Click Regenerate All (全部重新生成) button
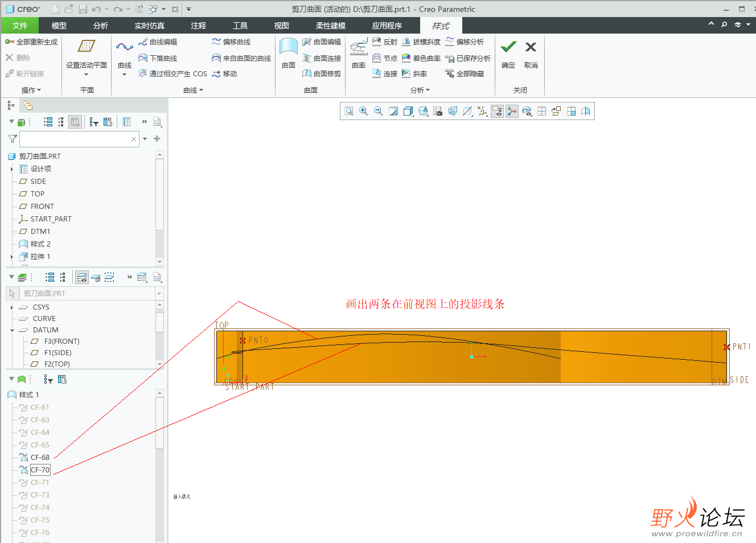756x543 pixels. point(32,42)
